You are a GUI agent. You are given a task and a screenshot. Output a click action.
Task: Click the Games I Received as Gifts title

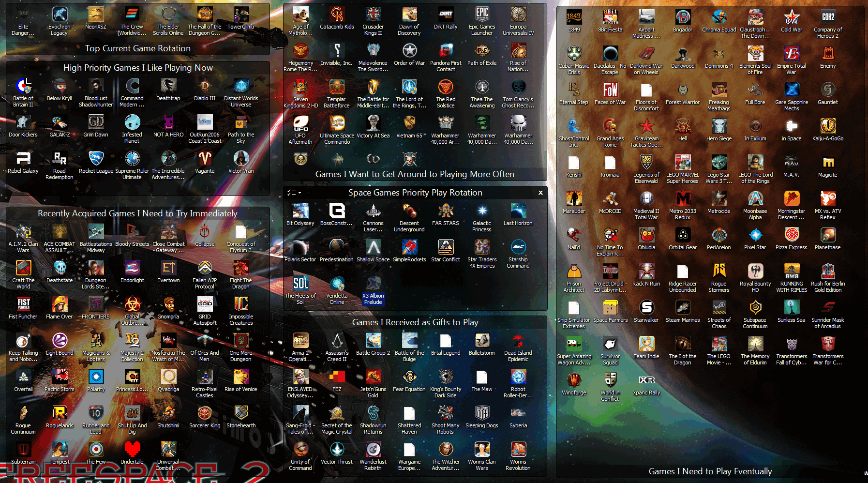click(x=415, y=322)
